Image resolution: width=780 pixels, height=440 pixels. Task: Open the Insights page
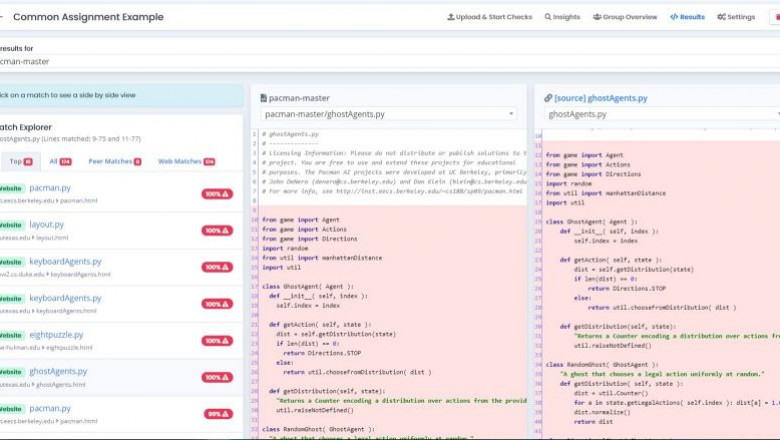[562, 17]
